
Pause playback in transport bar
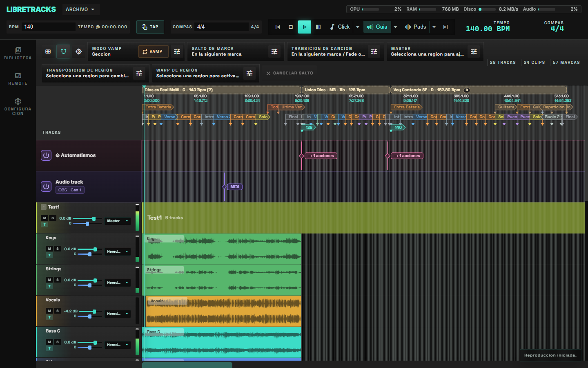(x=318, y=27)
